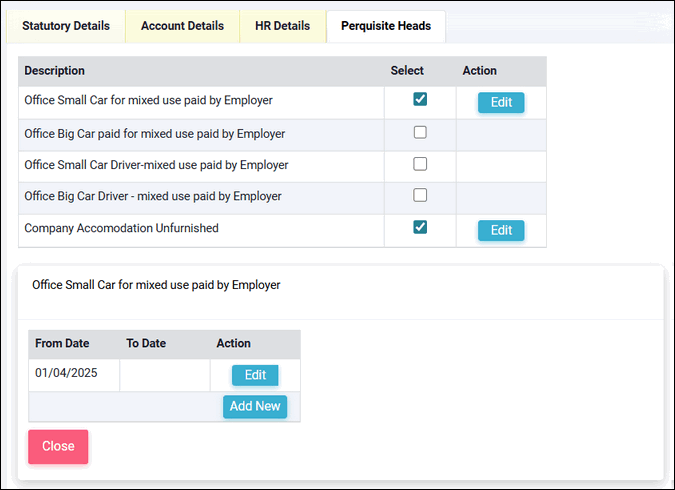This screenshot has height=490, width=675.
Task: Uncheck Office Small Car for mixed use checkbox
Action: [420, 100]
